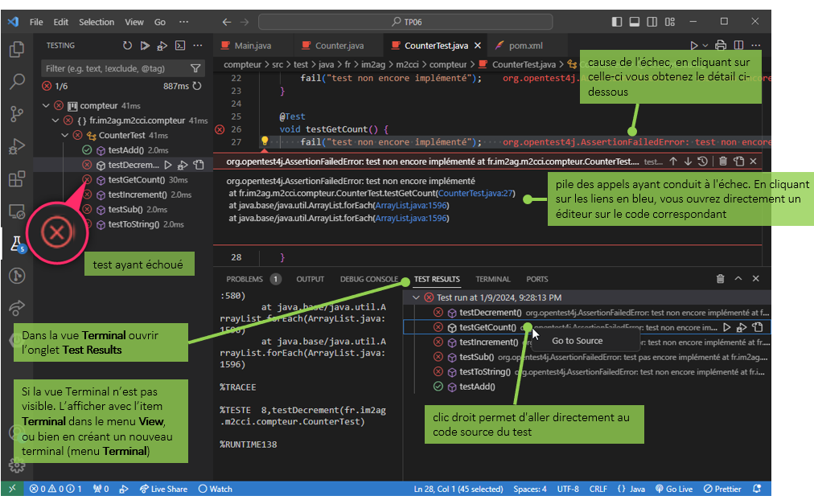
Task: Toggle the bottom panel layout button
Action: (635, 22)
